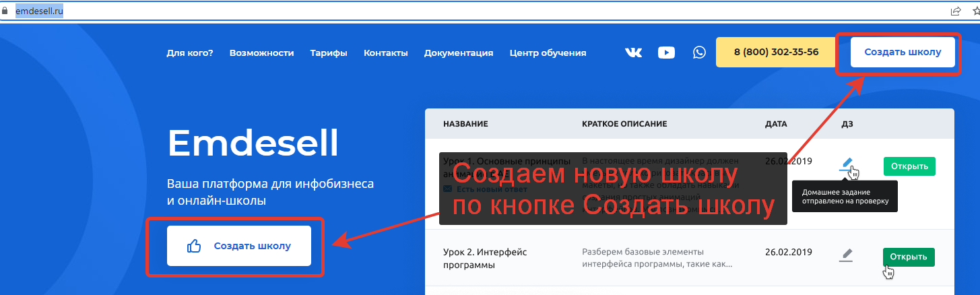Open the Контакты menu item
Viewport: 980px width, 295px height.
[385, 53]
